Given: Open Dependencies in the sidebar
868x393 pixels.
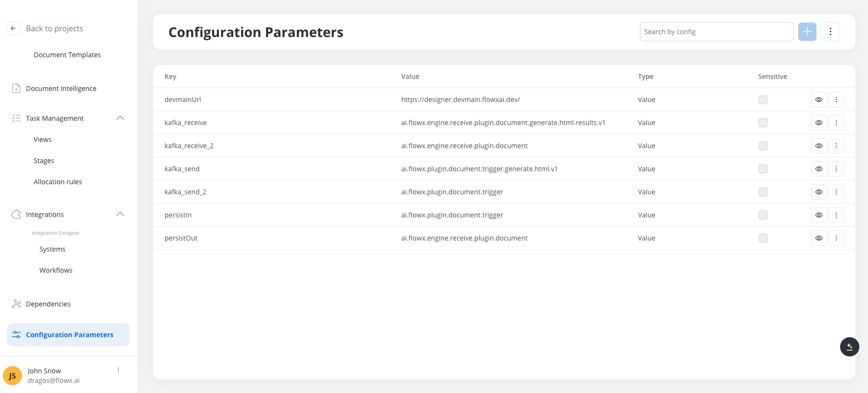Looking at the screenshot, I should click(x=48, y=304).
